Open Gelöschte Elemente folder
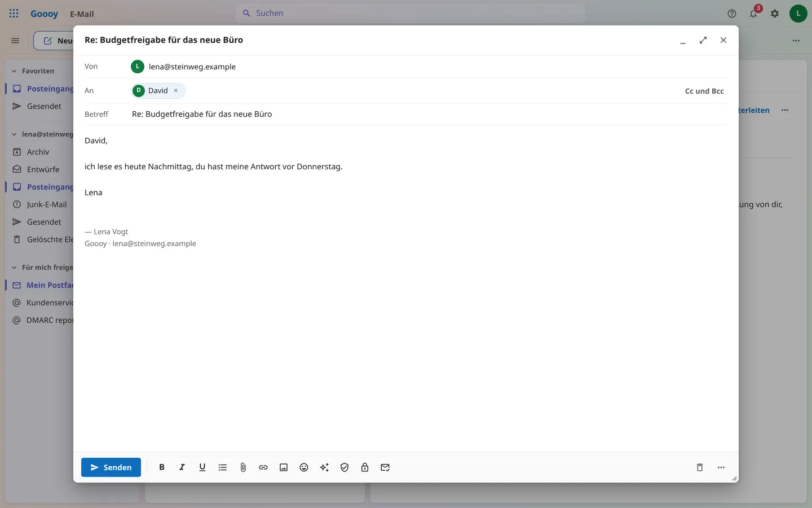 pos(42,239)
